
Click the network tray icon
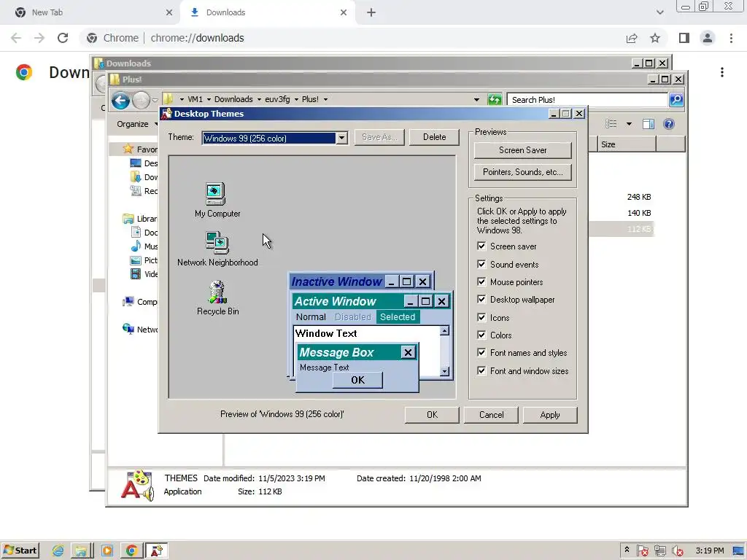tap(659, 551)
